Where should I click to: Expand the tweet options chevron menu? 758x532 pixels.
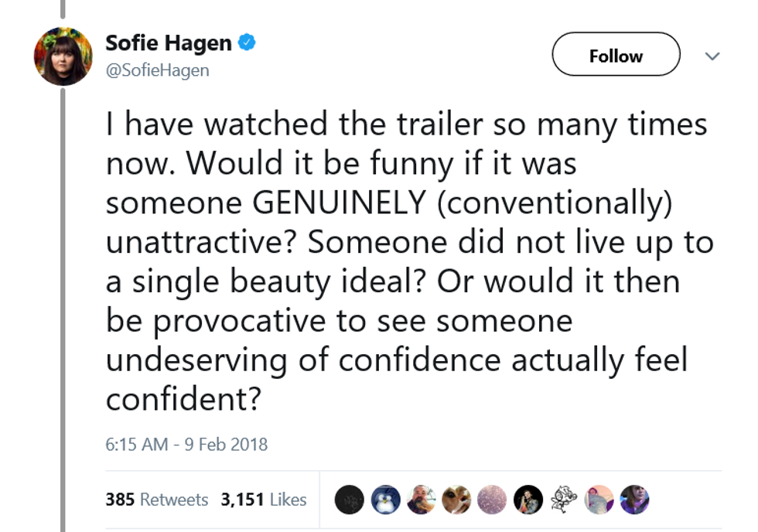[712, 56]
